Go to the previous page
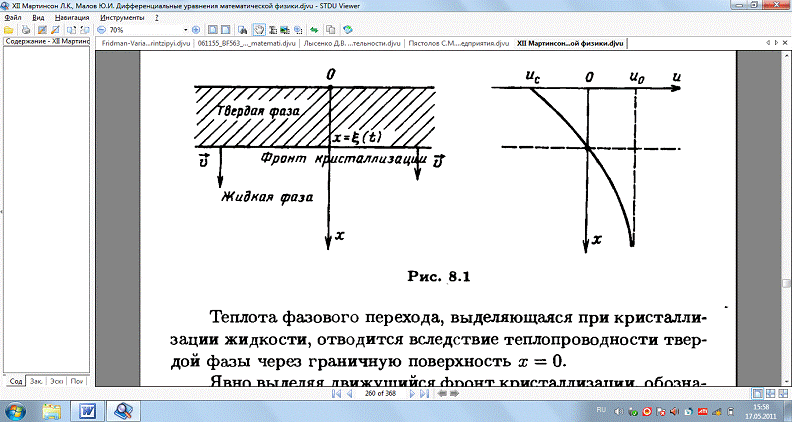The height and width of the screenshot is (422, 792). tap(349, 393)
